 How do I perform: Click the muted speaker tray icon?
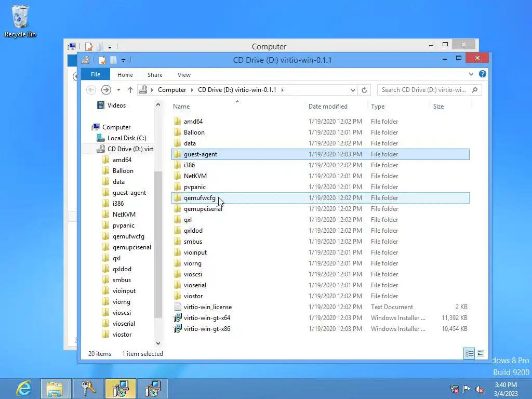click(480, 389)
